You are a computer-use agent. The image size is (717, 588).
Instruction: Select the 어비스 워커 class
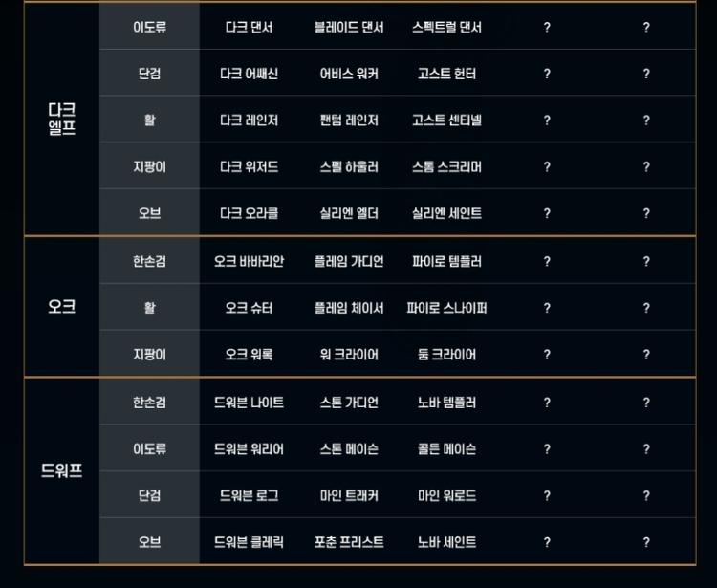tap(349, 74)
